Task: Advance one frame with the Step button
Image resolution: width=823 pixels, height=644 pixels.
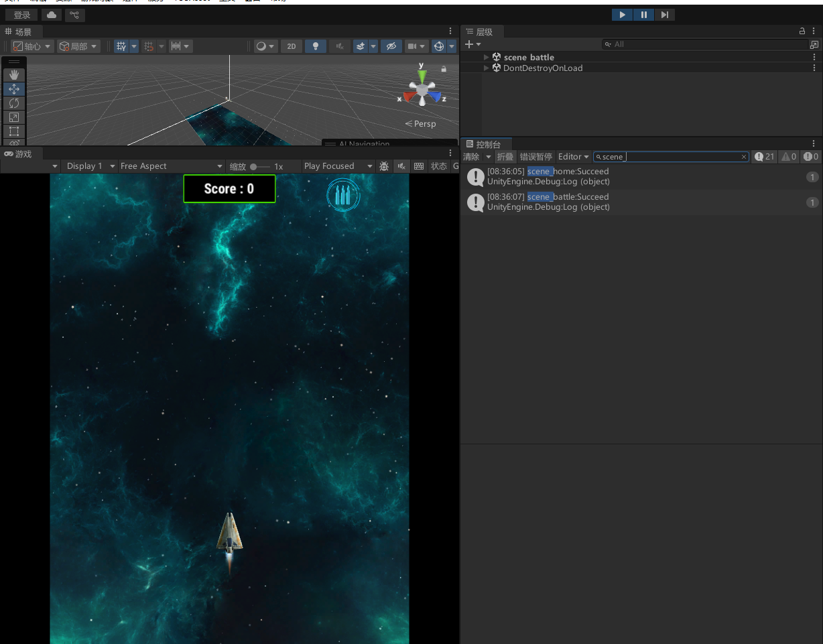Action: (664, 15)
